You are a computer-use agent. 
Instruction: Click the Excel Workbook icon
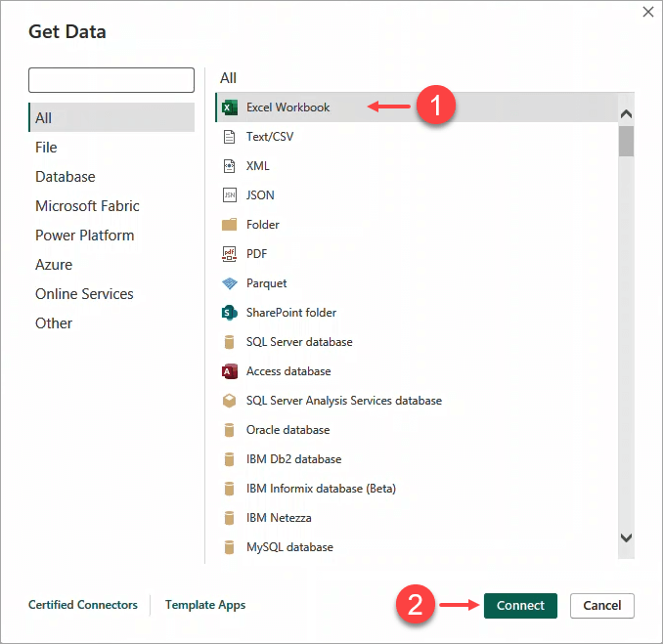pyautogui.click(x=230, y=107)
